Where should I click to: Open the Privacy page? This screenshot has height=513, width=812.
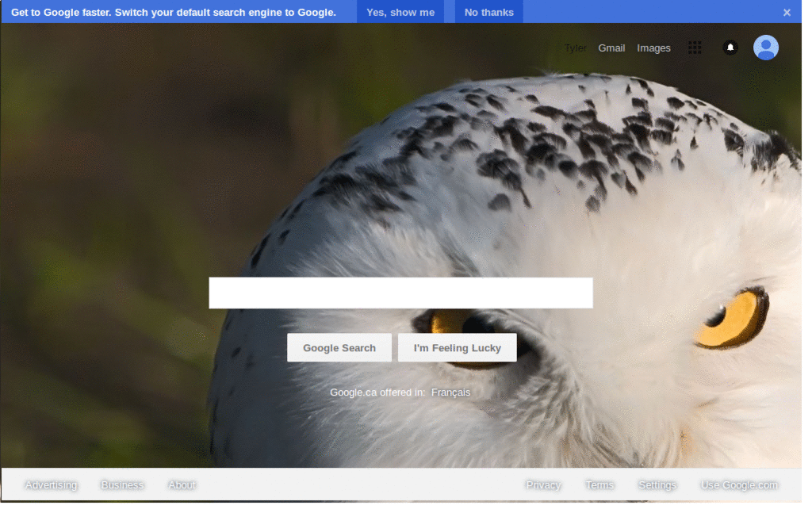coord(543,484)
